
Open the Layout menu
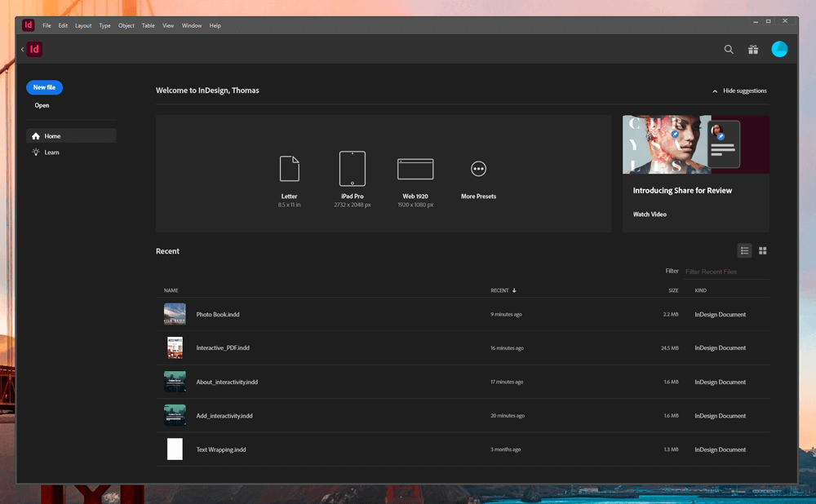(x=83, y=25)
